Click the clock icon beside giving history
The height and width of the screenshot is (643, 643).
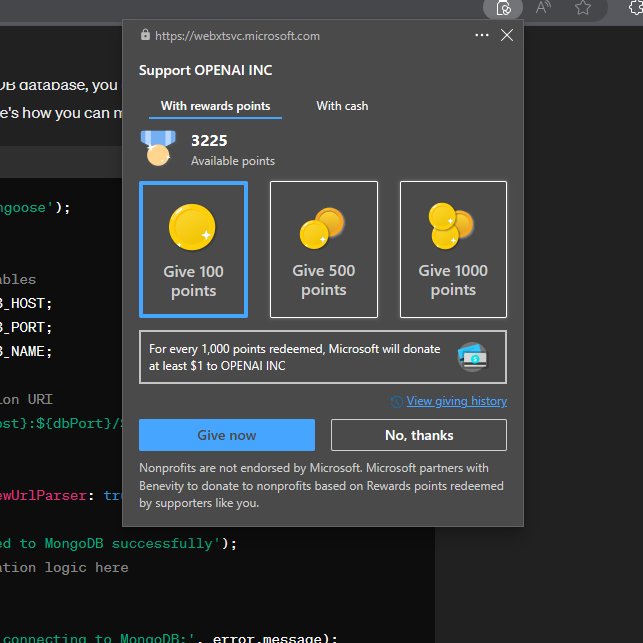pyautogui.click(x=396, y=401)
